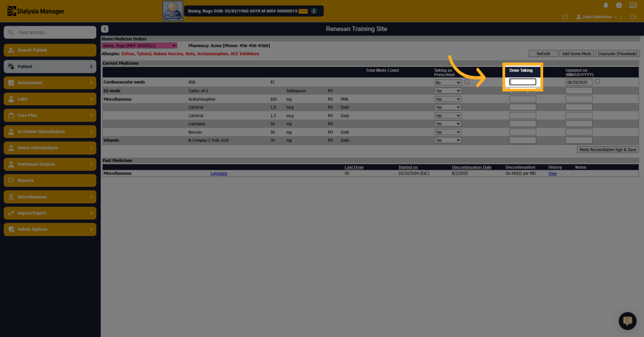The image size is (644, 337).
Task: Open the contact card icon in header
Action: click(633, 5)
